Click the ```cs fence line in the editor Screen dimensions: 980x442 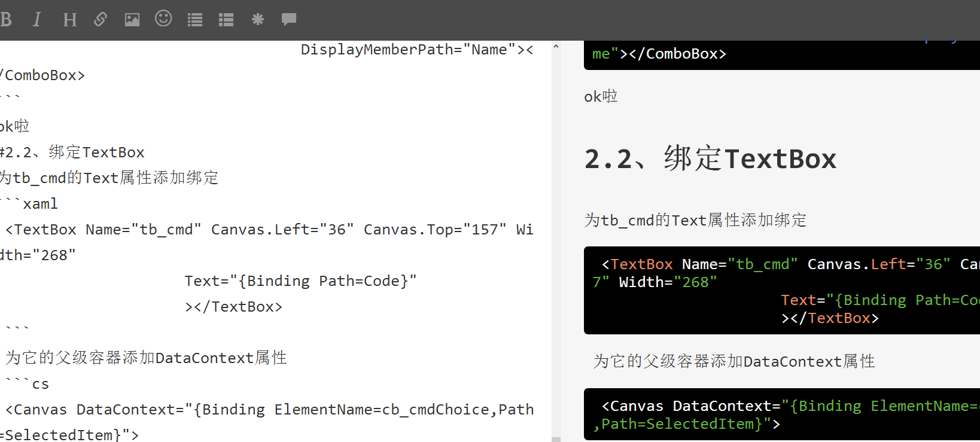[27, 384]
